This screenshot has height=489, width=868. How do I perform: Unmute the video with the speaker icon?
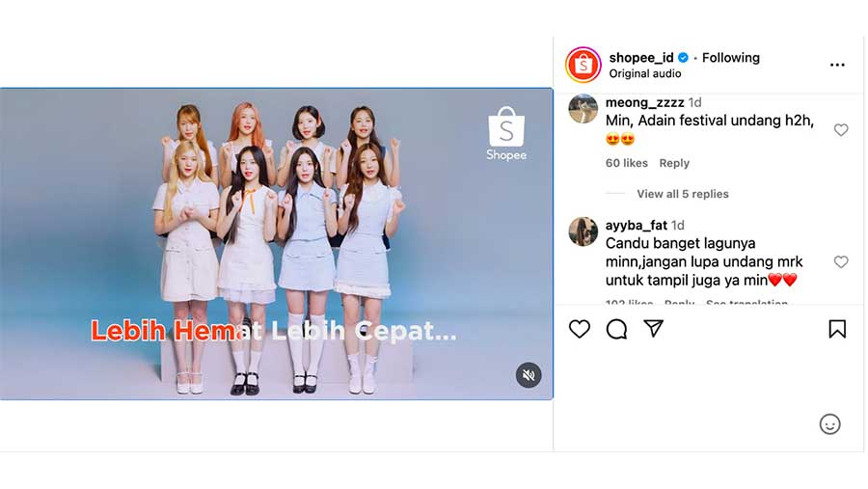click(x=529, y=375)
